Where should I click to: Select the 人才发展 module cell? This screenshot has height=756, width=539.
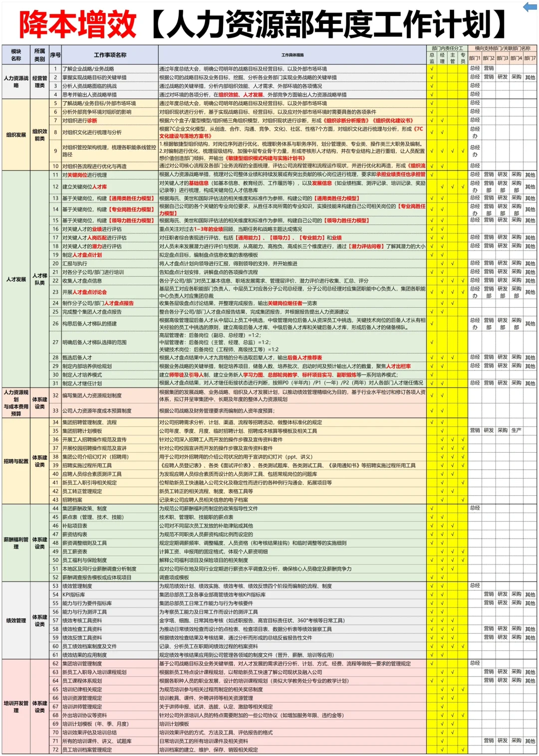click(x=16, y=279)
